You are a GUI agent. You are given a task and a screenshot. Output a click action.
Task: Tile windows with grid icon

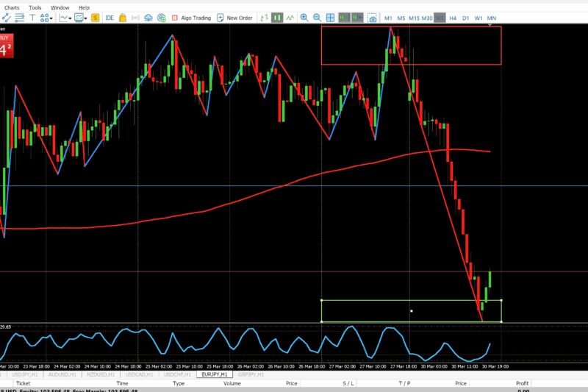(330, 18)
